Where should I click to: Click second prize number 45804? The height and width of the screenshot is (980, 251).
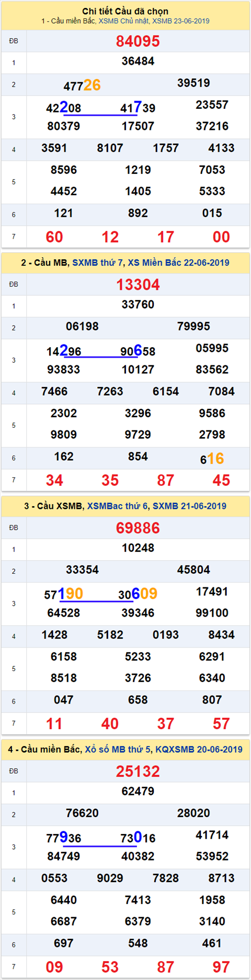(x=193, y=570)
